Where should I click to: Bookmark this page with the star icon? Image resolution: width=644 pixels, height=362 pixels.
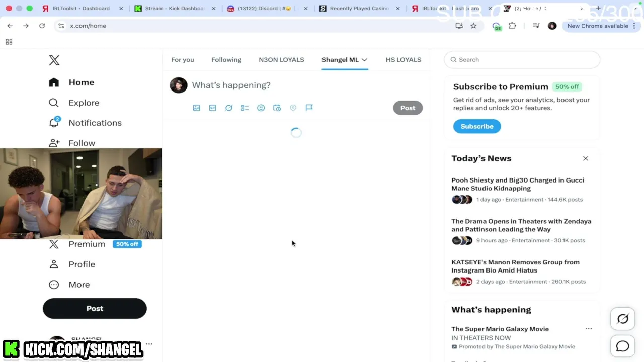tap(473, 26)
